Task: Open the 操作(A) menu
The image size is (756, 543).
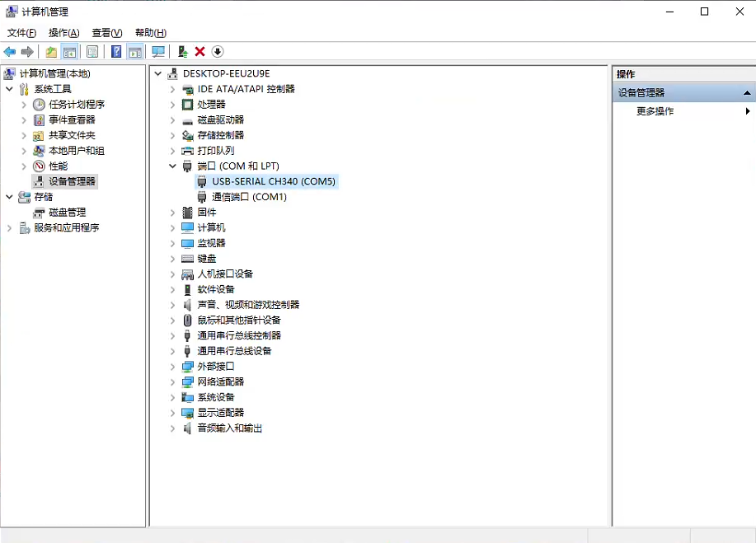Action: point(63,33)
